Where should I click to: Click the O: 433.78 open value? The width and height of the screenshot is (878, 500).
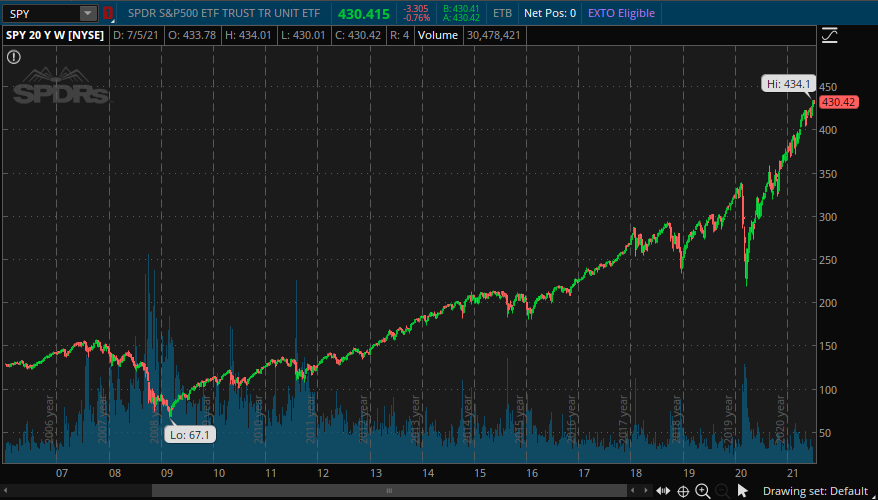tap(192, 35)
